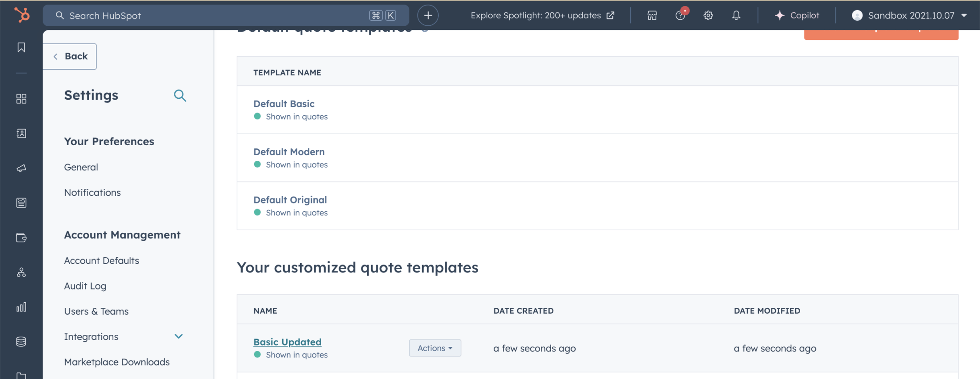Open Audit Log settings

point(85,286)
